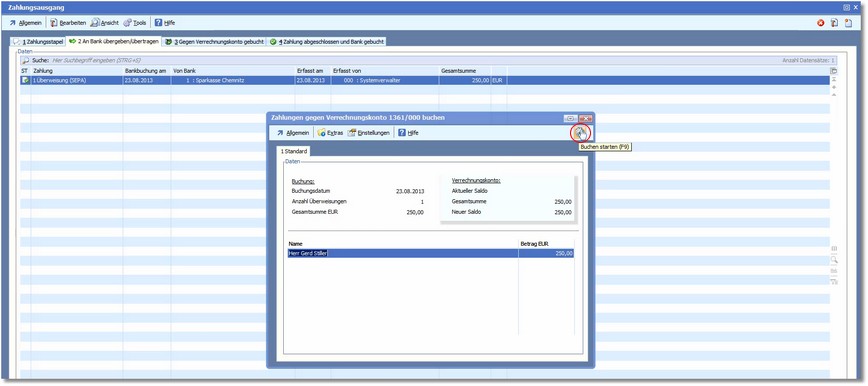This screenshot has width=868, height=386.
Task: Open Einstellungen in the booking dialog
Action: [369, 133]
